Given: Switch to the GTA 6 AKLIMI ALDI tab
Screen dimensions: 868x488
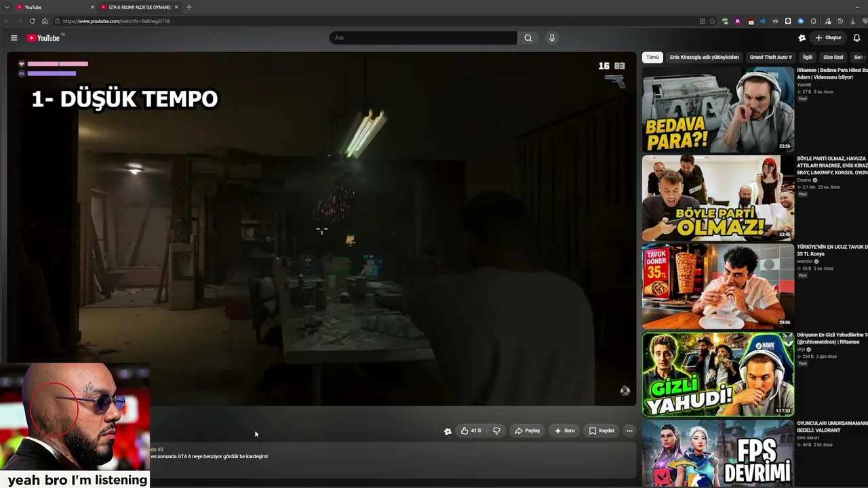Looking at the screenshot, I should [x=139, y=7].
